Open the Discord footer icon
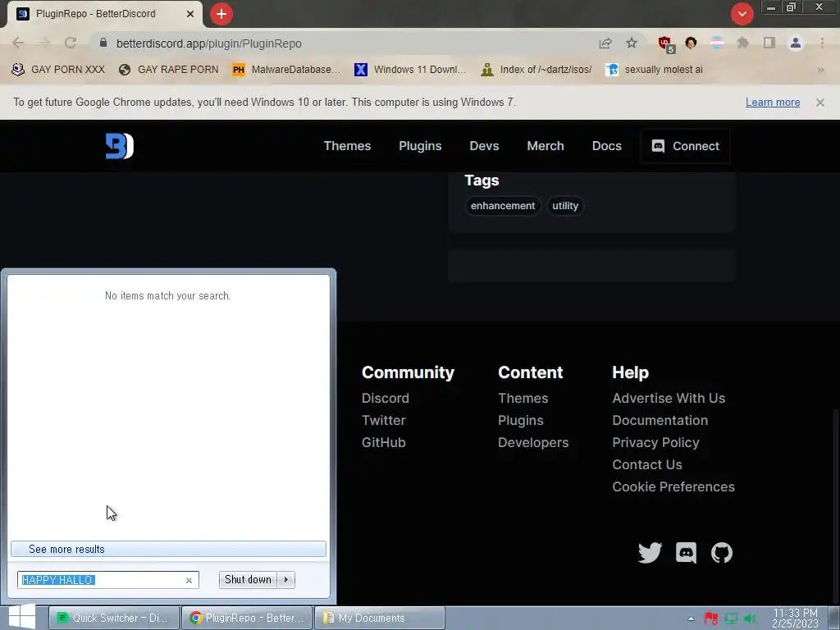Screen dimensions: 840x630 (686, 552)
